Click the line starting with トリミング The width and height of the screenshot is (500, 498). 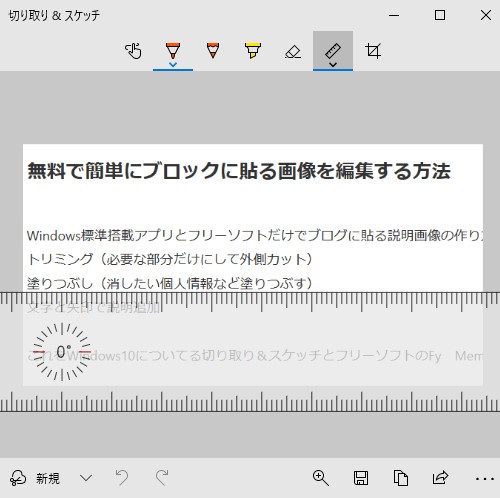pyautogui.click(x=170, y=259)
